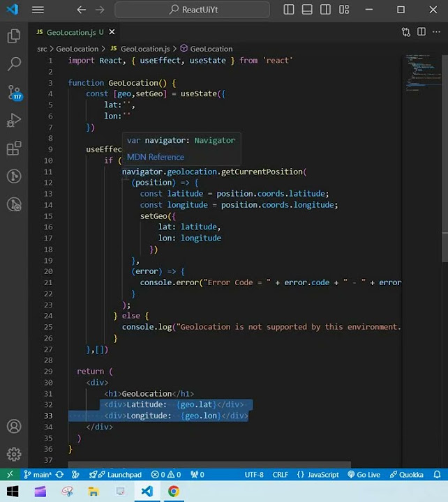
Task: Open the Accounts menu icon
Action: [x=14, y=427]
